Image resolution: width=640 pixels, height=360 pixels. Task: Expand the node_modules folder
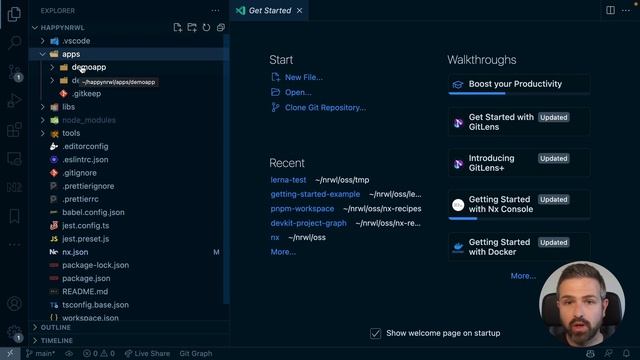42,120
